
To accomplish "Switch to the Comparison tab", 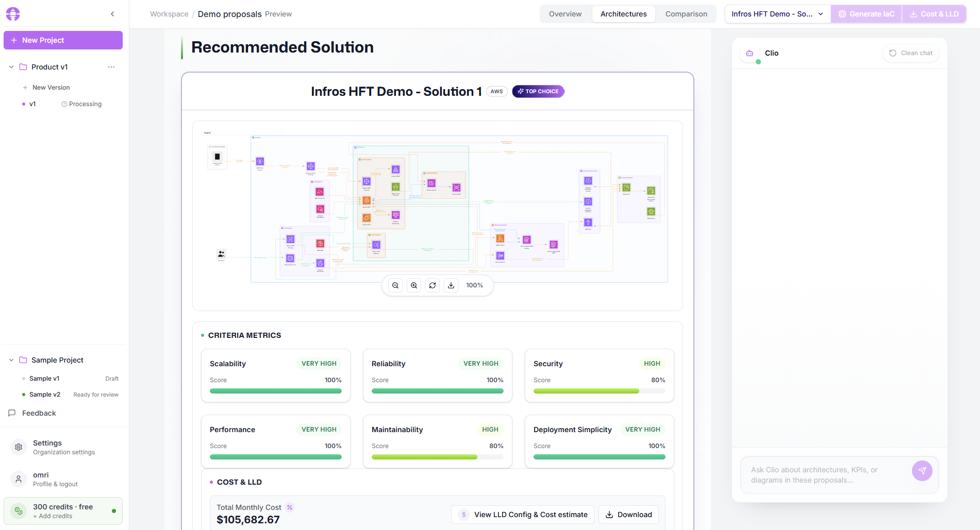I will point(686,14).
